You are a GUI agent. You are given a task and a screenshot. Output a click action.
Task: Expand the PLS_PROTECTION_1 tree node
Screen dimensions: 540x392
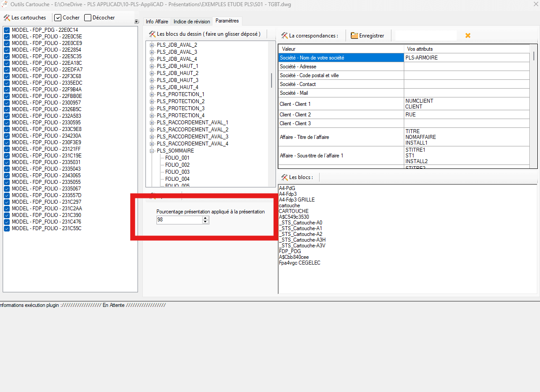click(152, 94)
